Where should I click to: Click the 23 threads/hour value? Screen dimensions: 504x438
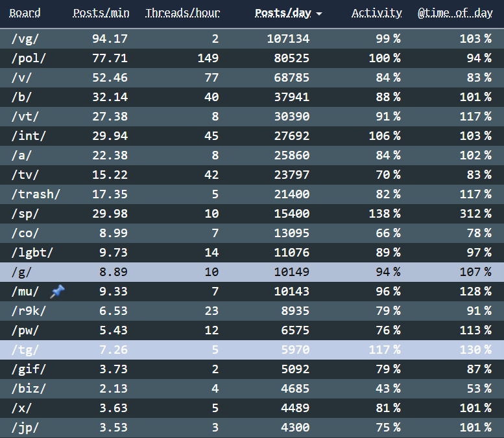pos(212,311)
